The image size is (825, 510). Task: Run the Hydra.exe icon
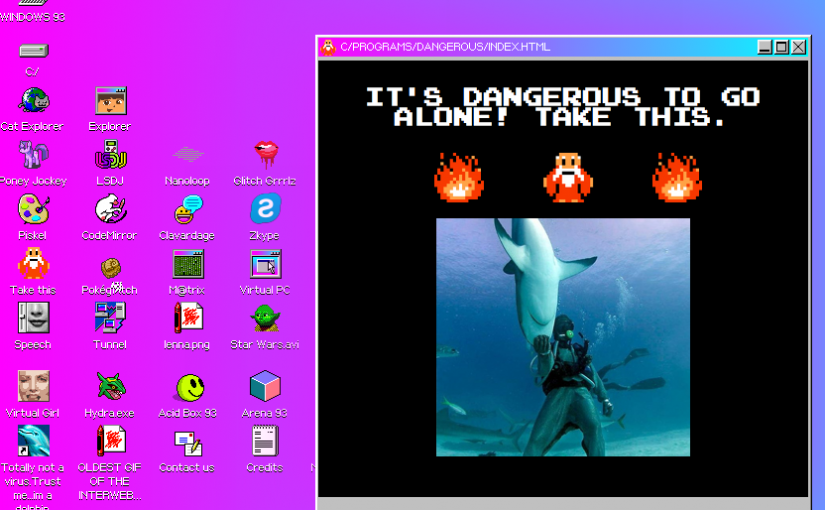click(x=110, y=386)
